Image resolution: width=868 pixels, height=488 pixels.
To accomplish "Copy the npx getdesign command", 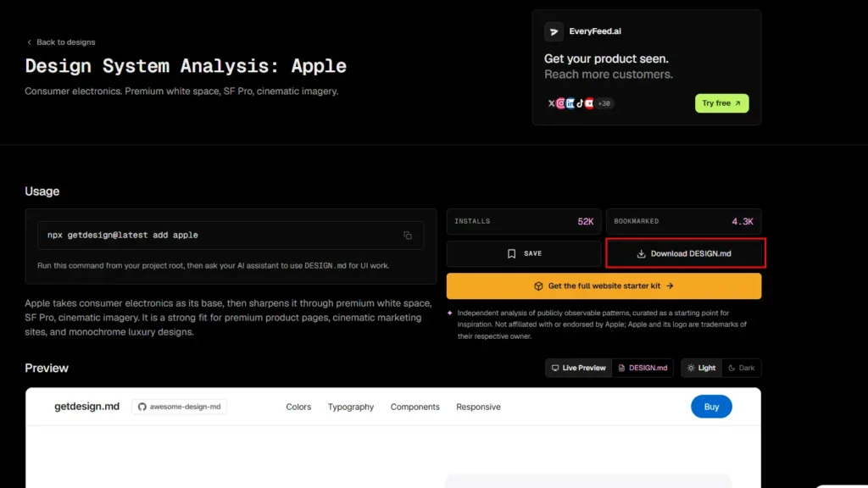I will coord(408,236).
